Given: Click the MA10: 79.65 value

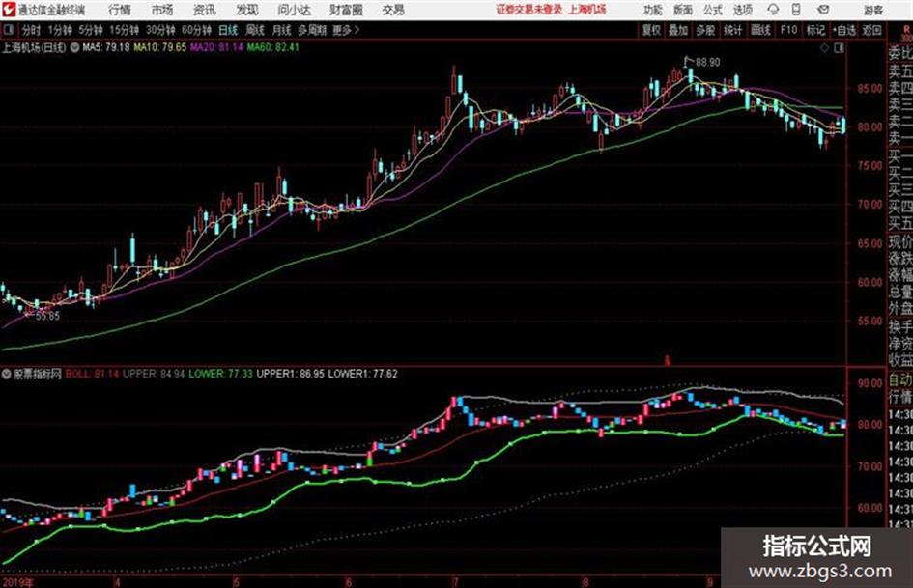Looking at the screenshot, I should click(159, 47).
